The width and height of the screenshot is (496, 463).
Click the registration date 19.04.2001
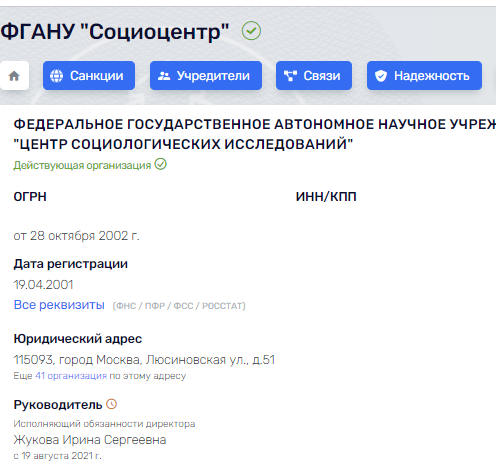click(43, 285)
